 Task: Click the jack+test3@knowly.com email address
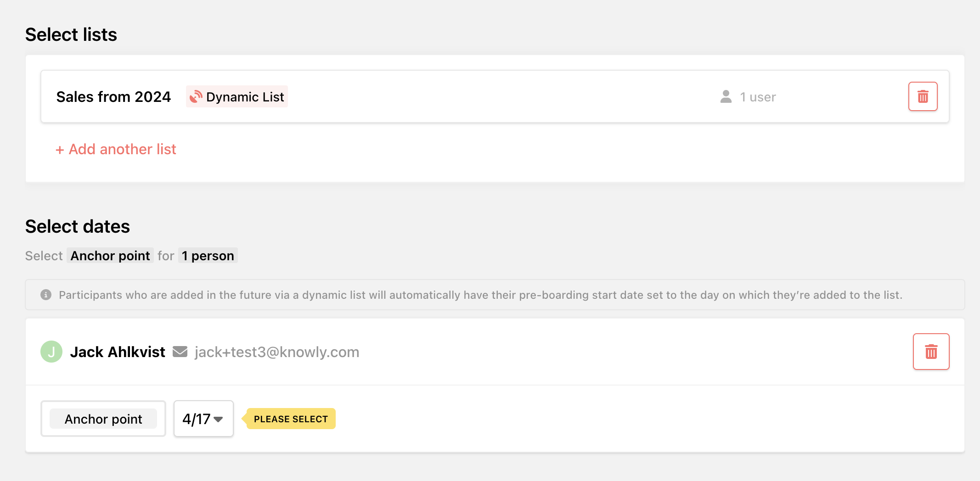(277, 352)
